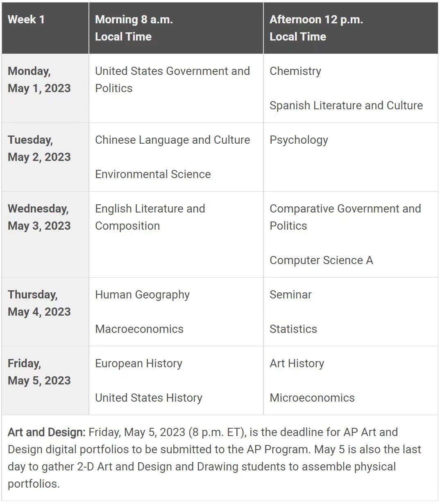Click Comparative Government and Politics entry
This screenshot has width=440, height=504.
point(345,217)
